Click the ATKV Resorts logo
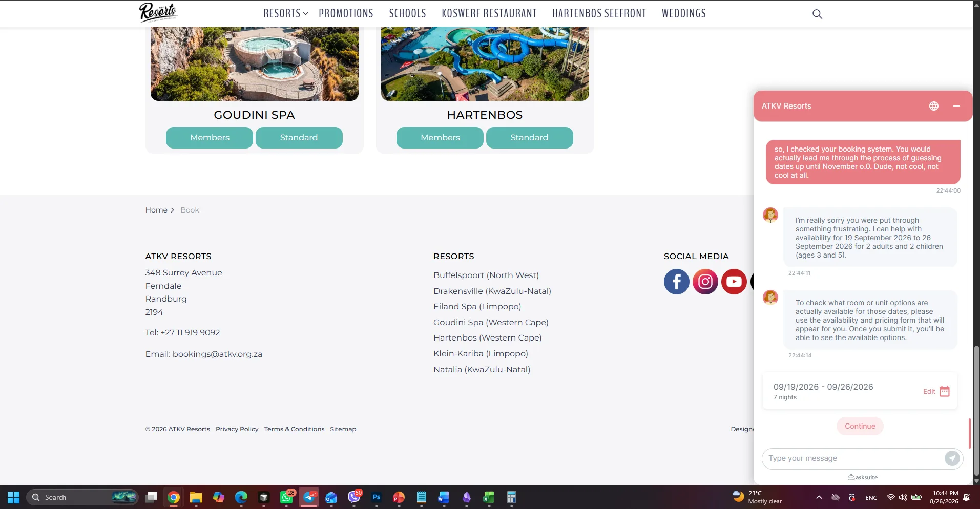 tap(158, 12)
